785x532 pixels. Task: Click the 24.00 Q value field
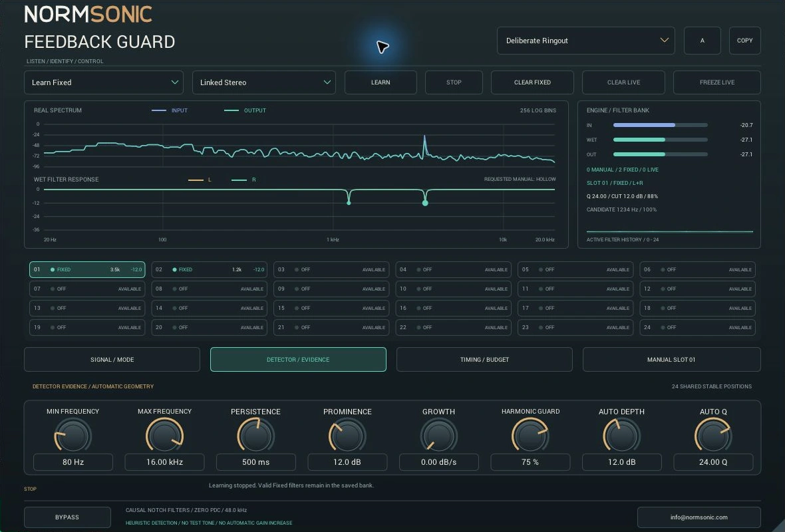point(713,462)
